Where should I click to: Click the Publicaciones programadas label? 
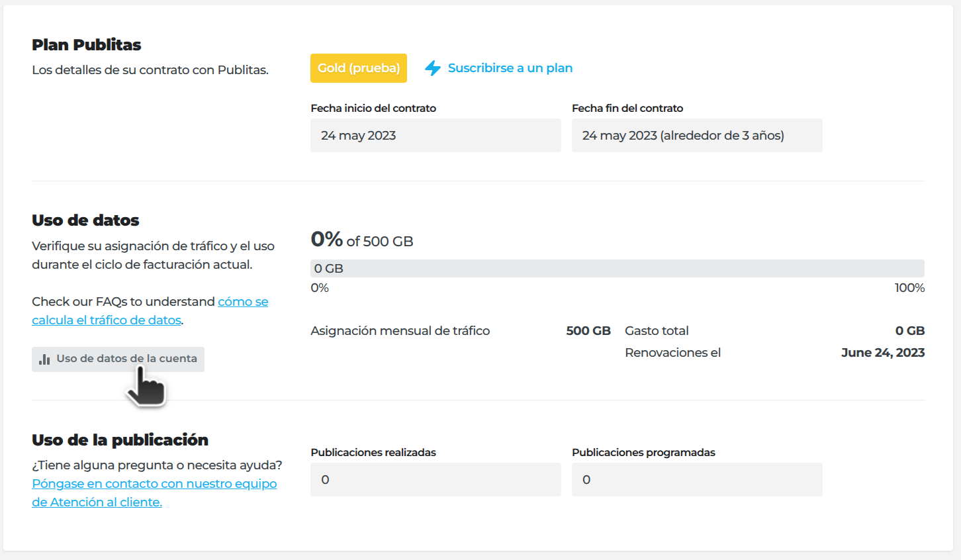(643, 453)
